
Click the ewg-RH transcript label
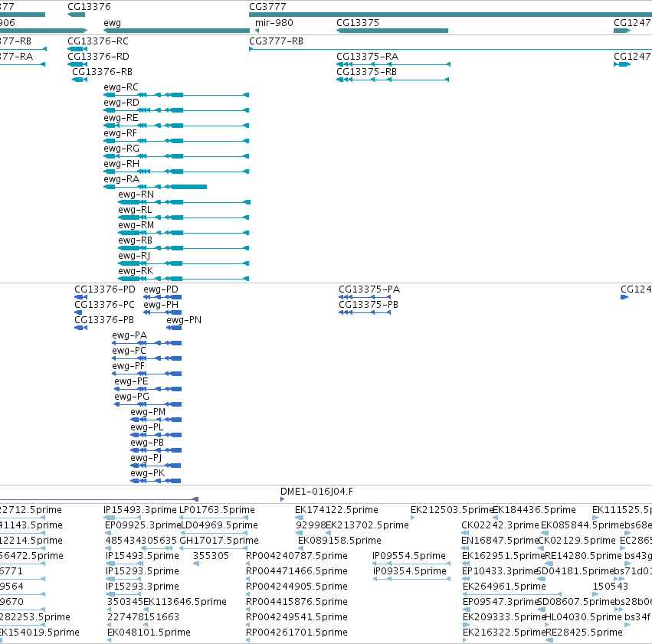[x=121, y=164]
